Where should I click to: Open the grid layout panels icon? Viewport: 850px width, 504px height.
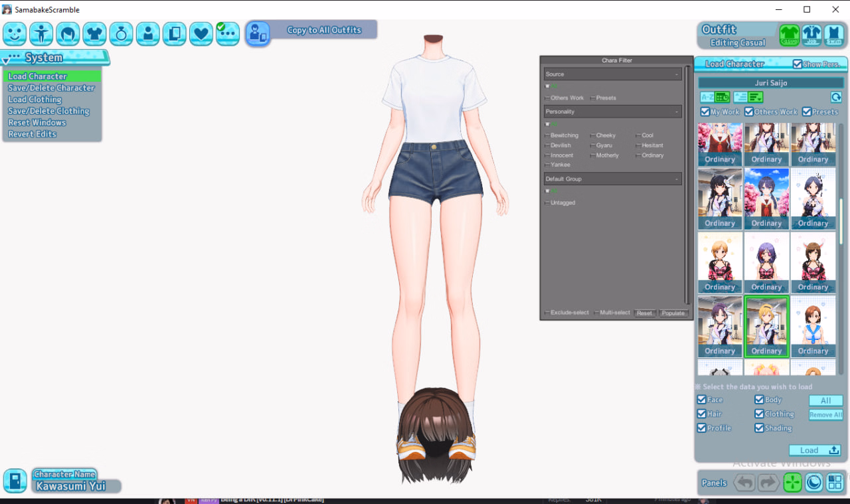(x=835, y=482)
